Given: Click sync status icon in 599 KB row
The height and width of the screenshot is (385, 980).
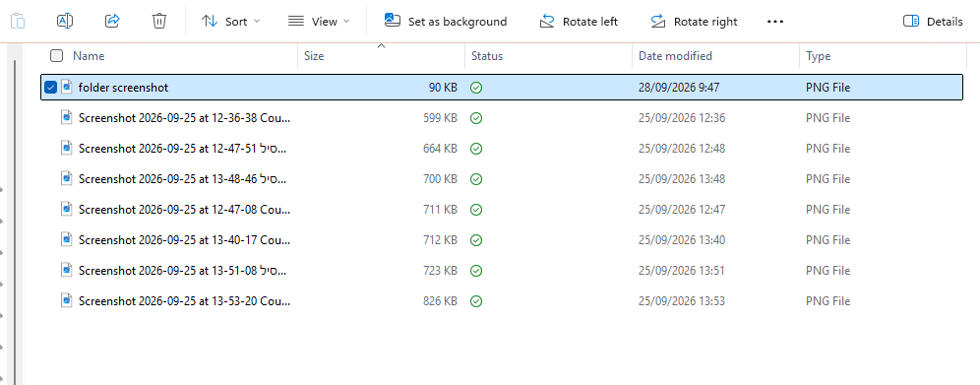Looking at the screenshot, I should point(476,118).
